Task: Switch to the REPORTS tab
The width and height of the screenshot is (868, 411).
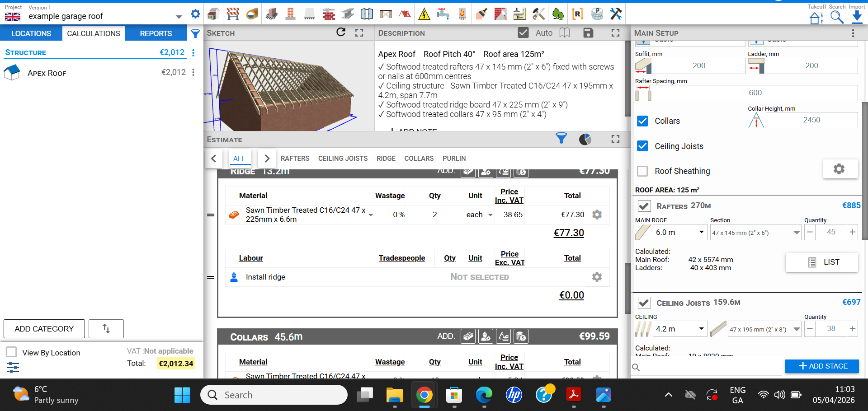Action: 156,33
